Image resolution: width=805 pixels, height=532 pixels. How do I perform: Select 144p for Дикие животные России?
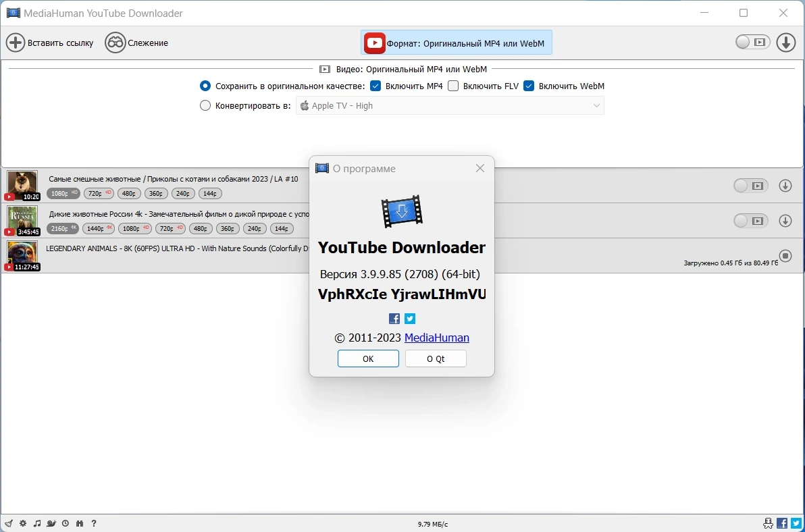click(x=282, y=228)
